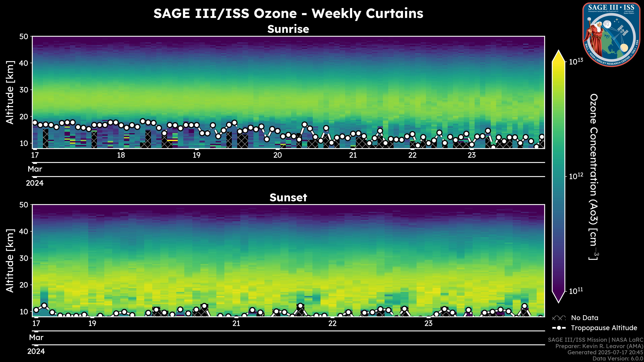
Task: Click the Sunrise chart title
Action: pyautogui.click(x=288, y=29)
